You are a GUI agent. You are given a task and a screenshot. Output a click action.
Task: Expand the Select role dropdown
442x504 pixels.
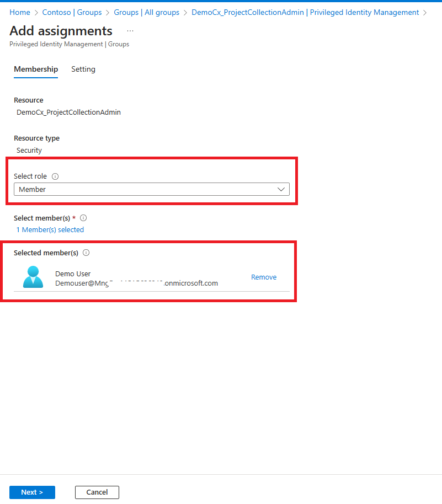point(151,189)
